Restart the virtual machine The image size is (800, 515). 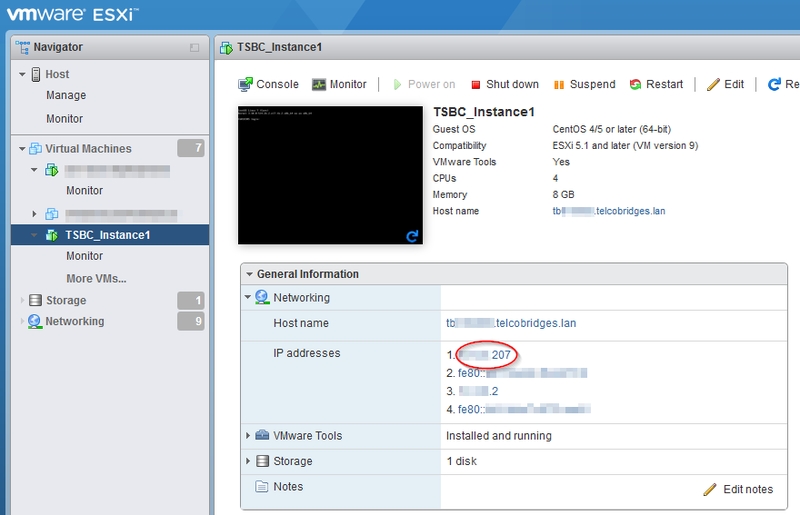(x=656, y=85)
